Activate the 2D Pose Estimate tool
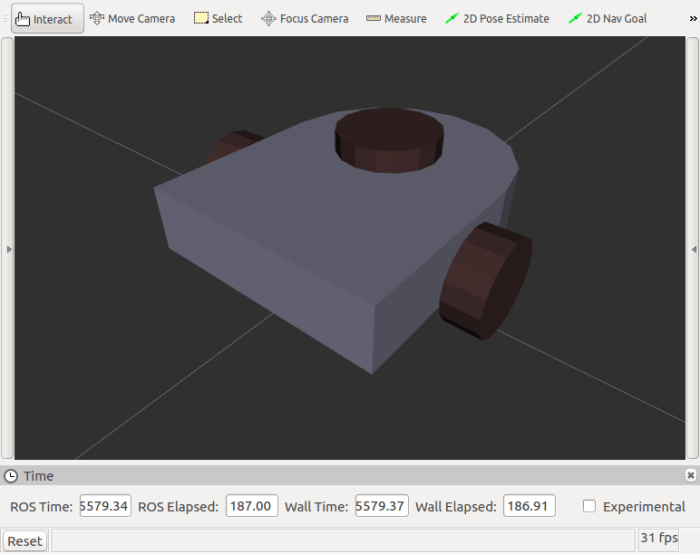The image size is (700, 554). point(497,18)
